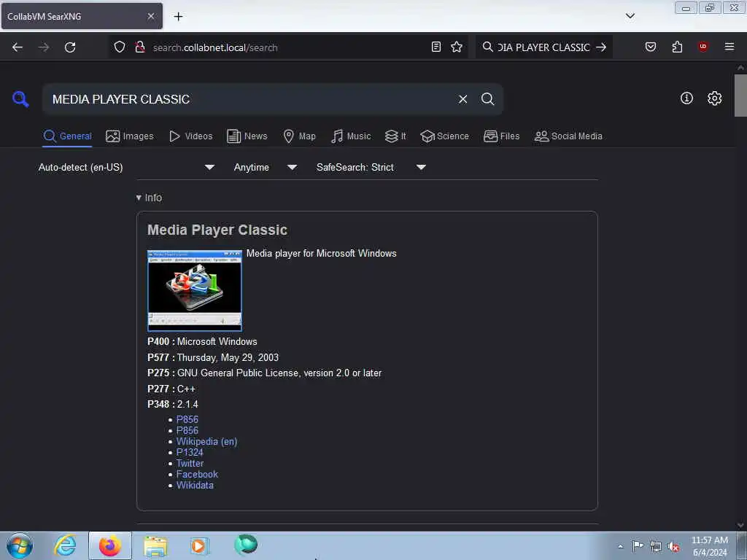Open the uBlock Origin extension icon
This screenshot has height=560, width=747.
703,47
